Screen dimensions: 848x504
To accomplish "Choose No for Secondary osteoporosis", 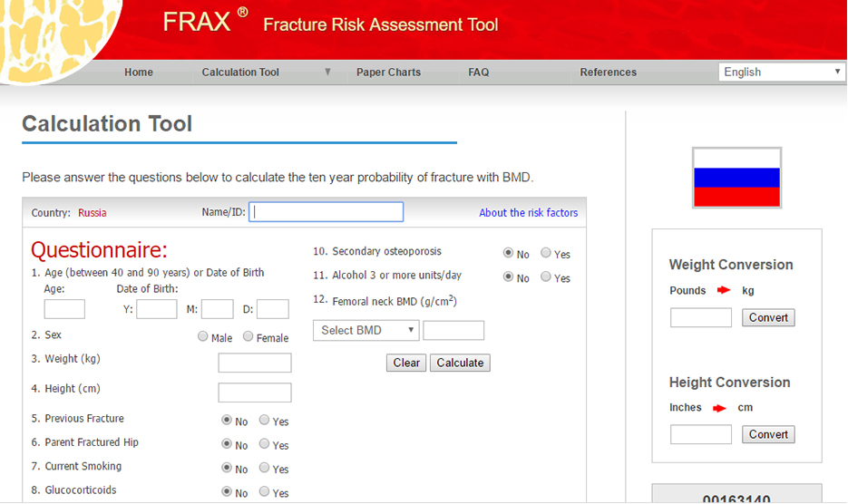I will (508, 253).
